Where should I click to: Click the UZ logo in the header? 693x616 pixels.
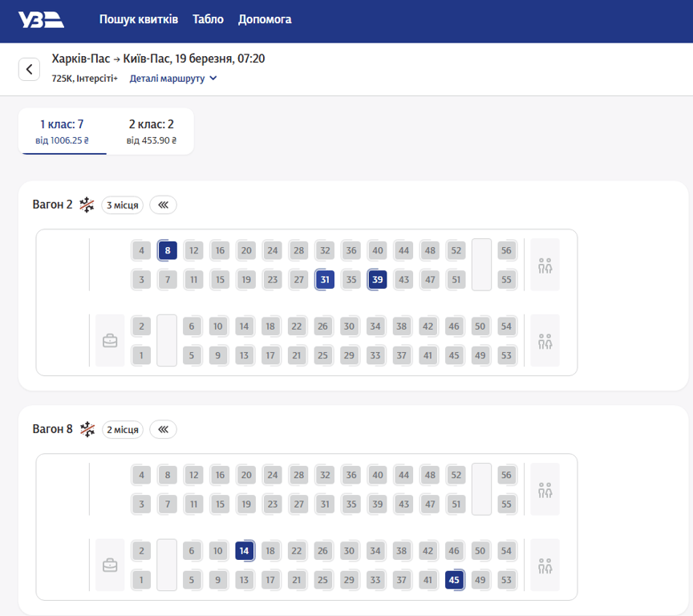40,21
